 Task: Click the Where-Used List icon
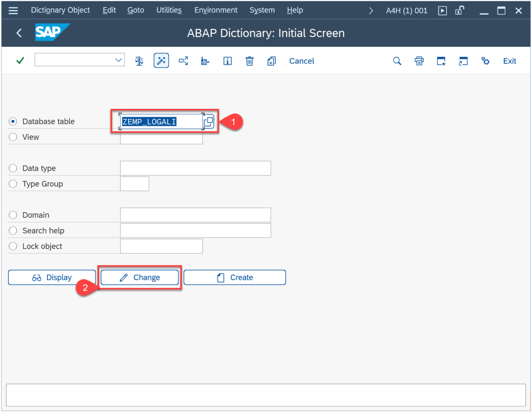coord(183,61)
